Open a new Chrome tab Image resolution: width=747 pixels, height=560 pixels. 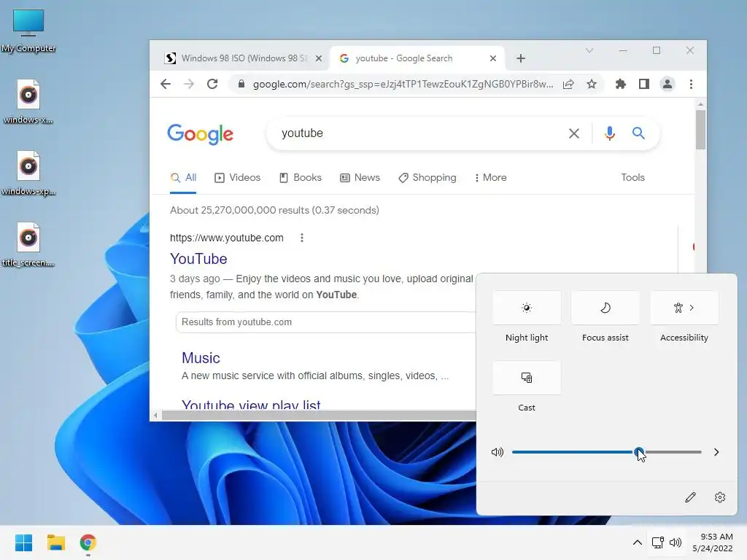point(521,58)
